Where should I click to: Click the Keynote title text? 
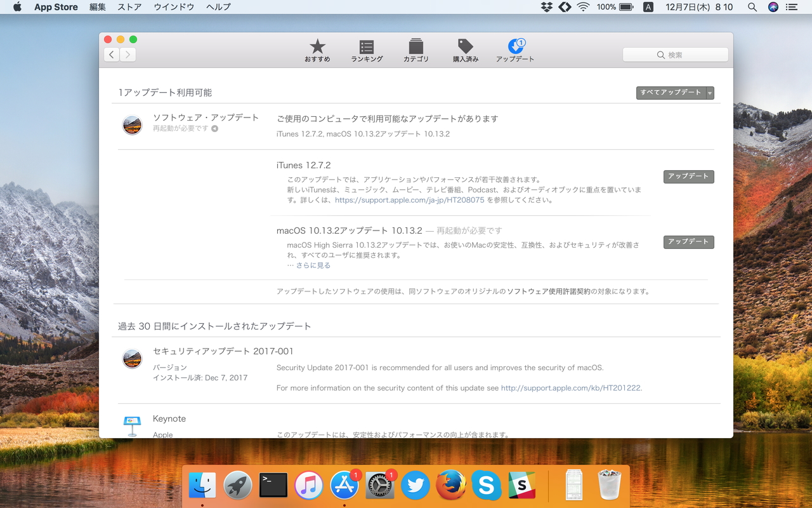[x=169, y=419]
